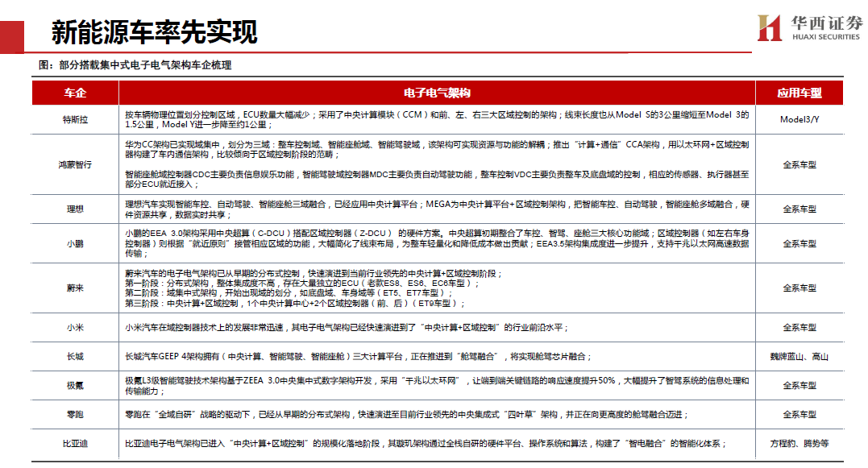Click the 电子电气架构 column header

point(437,93)
